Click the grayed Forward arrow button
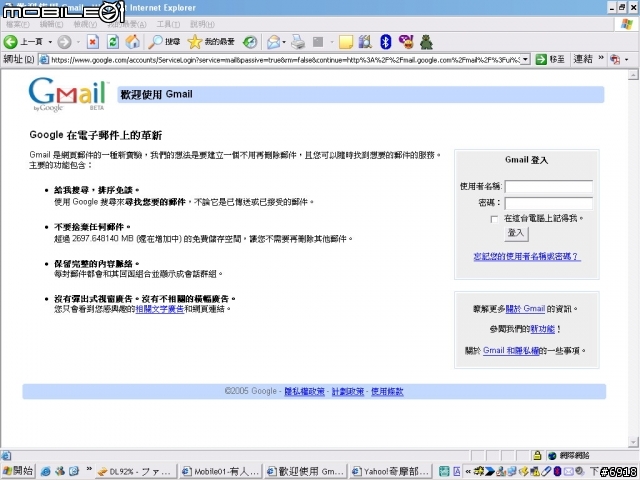Viewport: 640px width, 480px height. pyautogui.click(x=64, y=42)
